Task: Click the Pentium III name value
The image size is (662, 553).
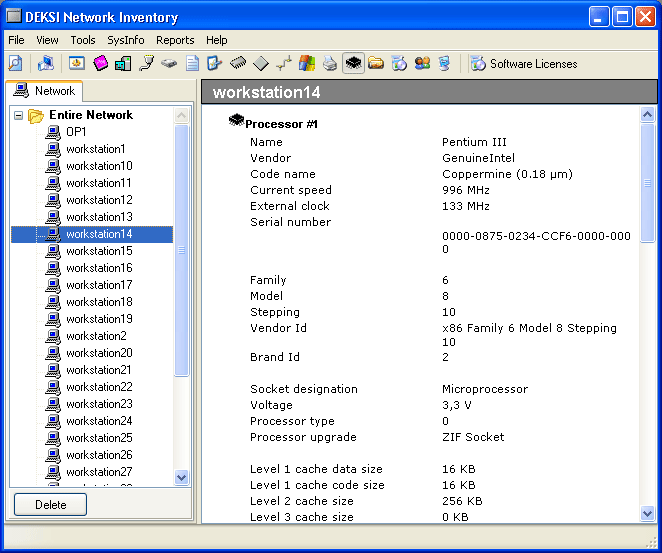Action: (474, 142)
